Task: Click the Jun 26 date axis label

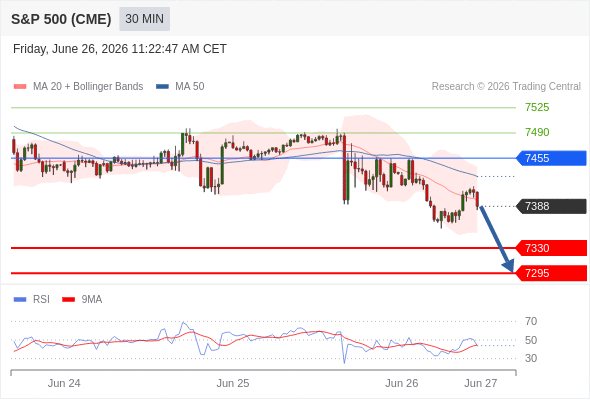Action: pos(401,383)
